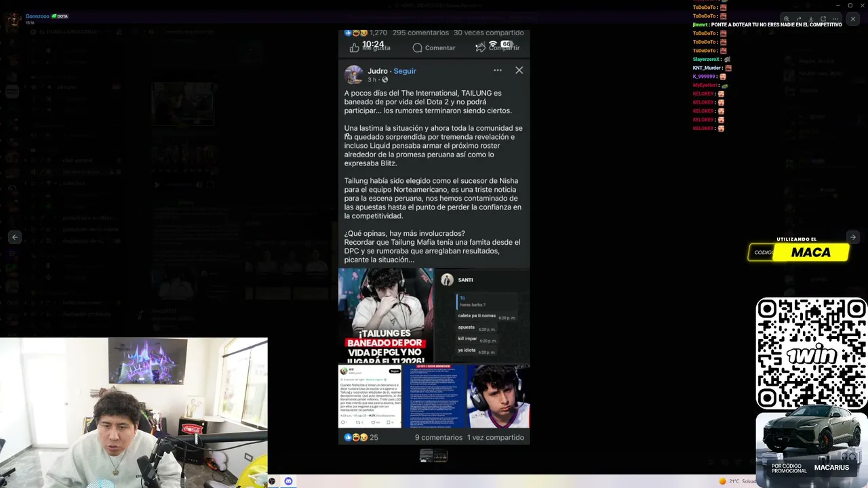The width and height of the screenshot is (868, 488).
Task: Forward the image with the arrow icon
Action: [798, 19]
